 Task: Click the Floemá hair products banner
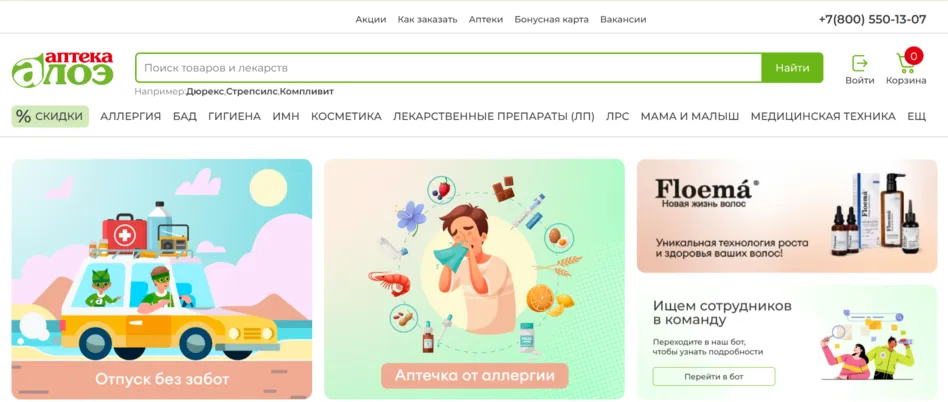coord(787,216)
